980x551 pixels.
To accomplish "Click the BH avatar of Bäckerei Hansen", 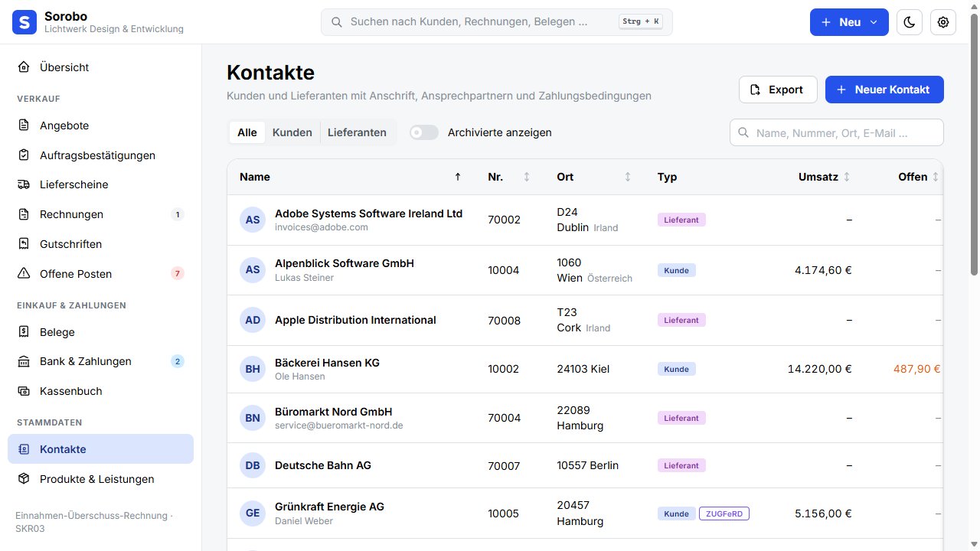I will click(253, 369).
